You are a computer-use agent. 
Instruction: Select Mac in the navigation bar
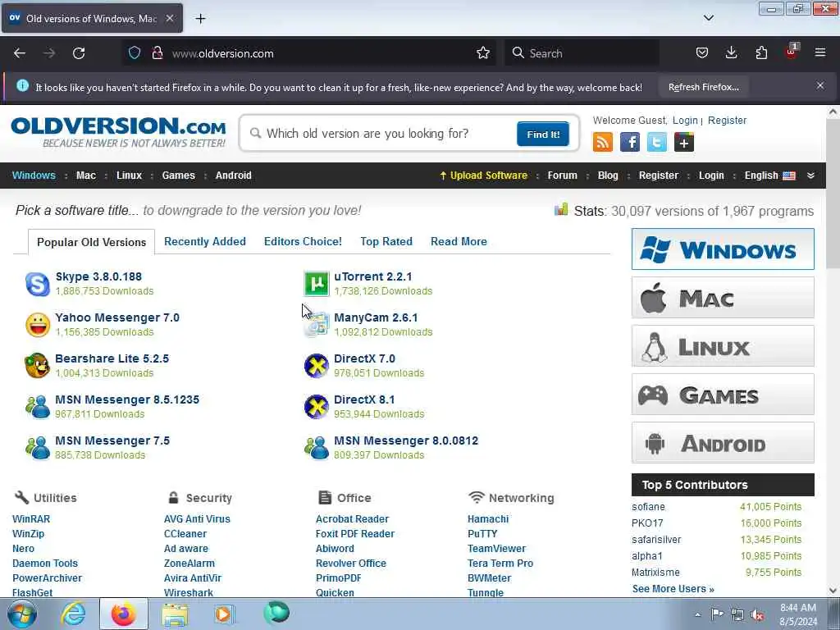point(85,176)
